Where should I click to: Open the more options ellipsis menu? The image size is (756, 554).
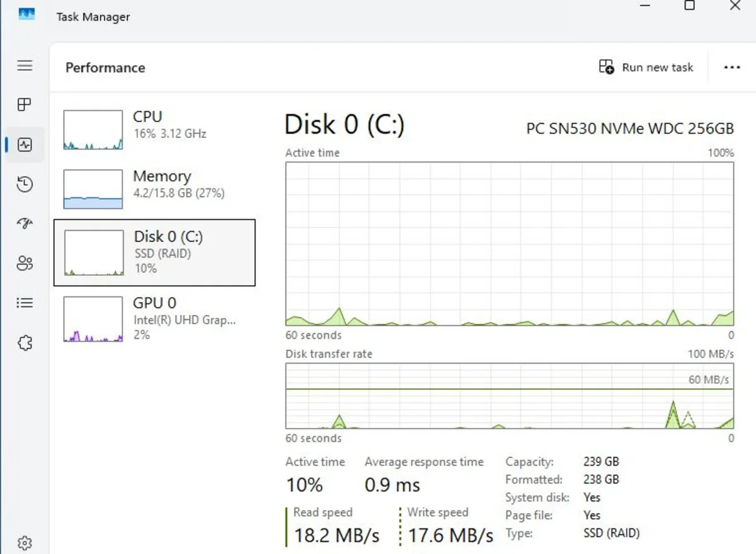[x=731, y=67]
